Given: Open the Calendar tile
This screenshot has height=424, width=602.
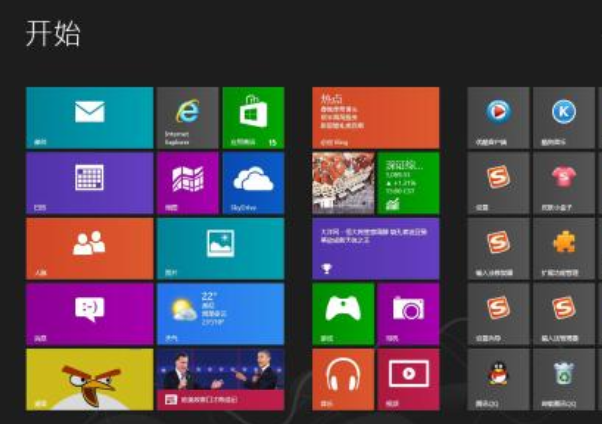Looking at the screenshot, I should point(89,183).
